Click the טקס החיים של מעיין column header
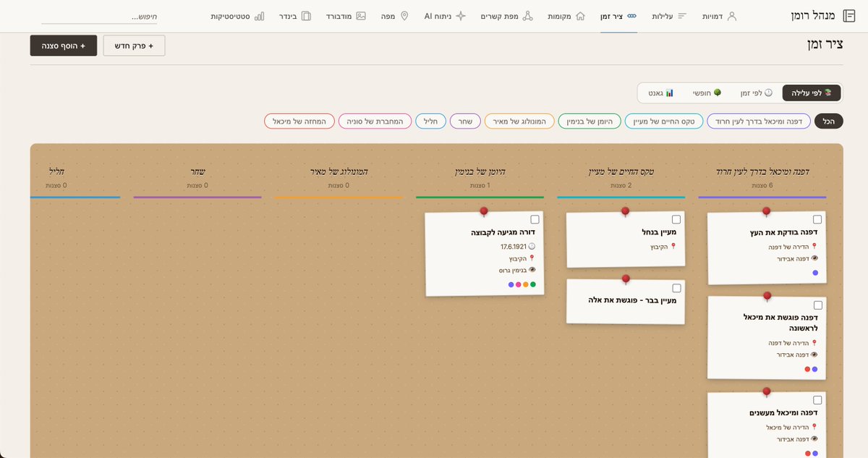The image size is (868, 458). 622,172
